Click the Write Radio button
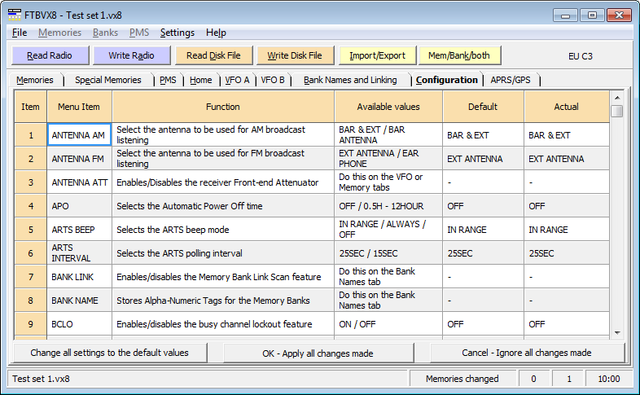Screen dimensions: 640x395 (x=131, y=55)
